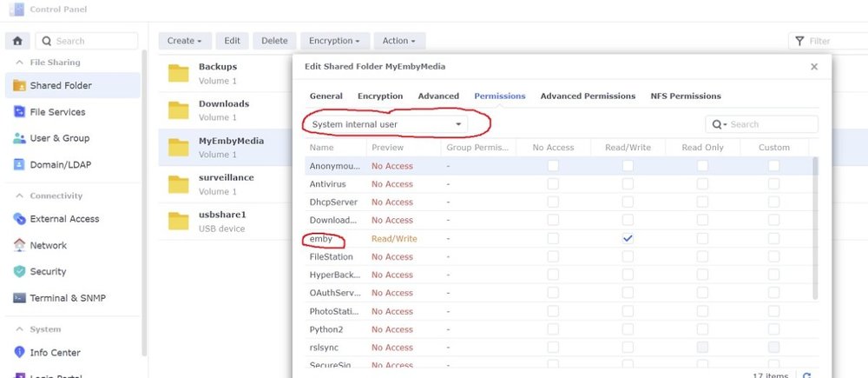The width and height of the screenshot is (868, 378).
Task: Go to User & Group settings
Action: pyautogui.click(x=59, y=138)
